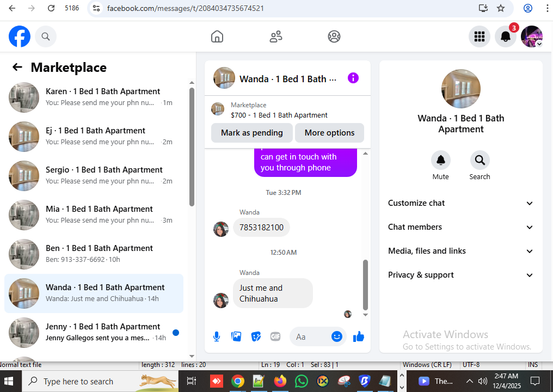The height and width of the screenshot is (392, 553).
Task: Click Mark as pending button
Action: [x=252, y=133]
